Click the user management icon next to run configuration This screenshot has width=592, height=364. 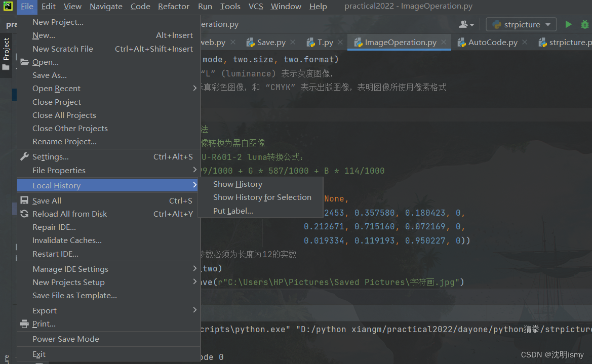point(464,24)
